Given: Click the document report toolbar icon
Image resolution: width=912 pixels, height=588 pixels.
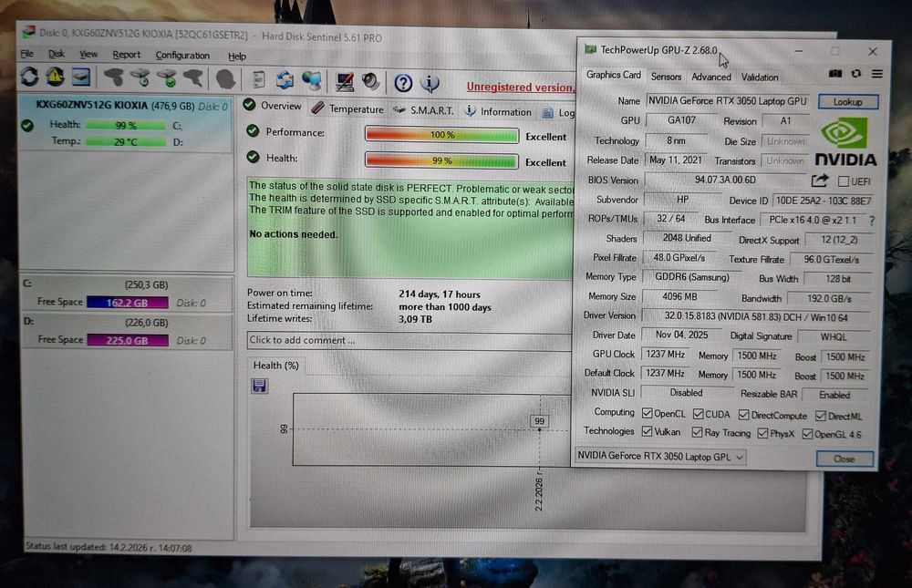Looking at the screenshot, I should (259, 79).
